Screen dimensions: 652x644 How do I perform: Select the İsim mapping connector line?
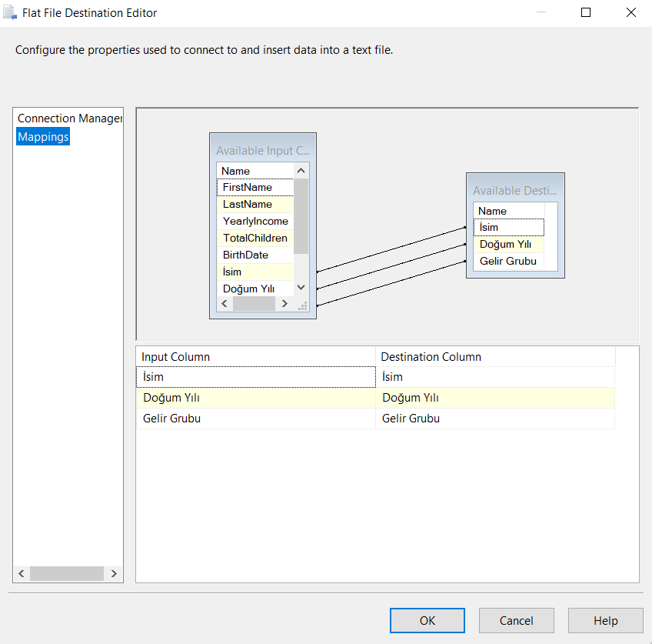pyautogui.click(x=391, y=249)
